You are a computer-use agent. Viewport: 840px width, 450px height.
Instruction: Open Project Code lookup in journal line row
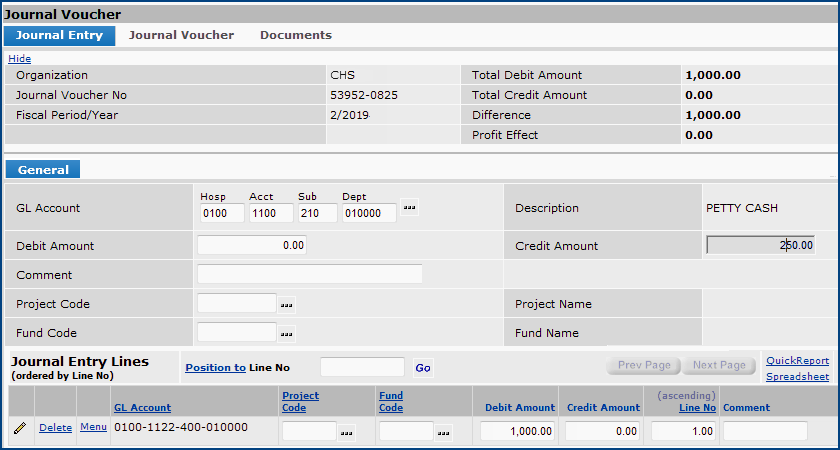[x=347, y=432]
